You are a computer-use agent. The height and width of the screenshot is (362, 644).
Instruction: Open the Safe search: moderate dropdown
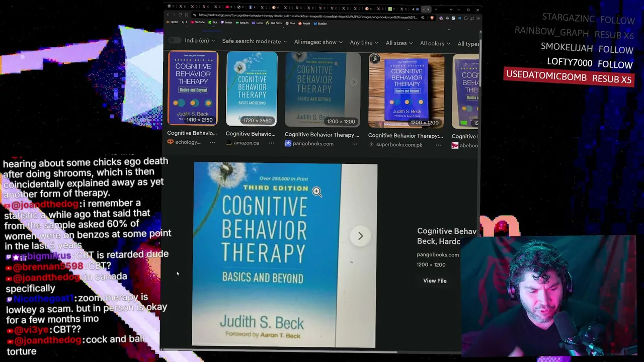coord(254,41)
